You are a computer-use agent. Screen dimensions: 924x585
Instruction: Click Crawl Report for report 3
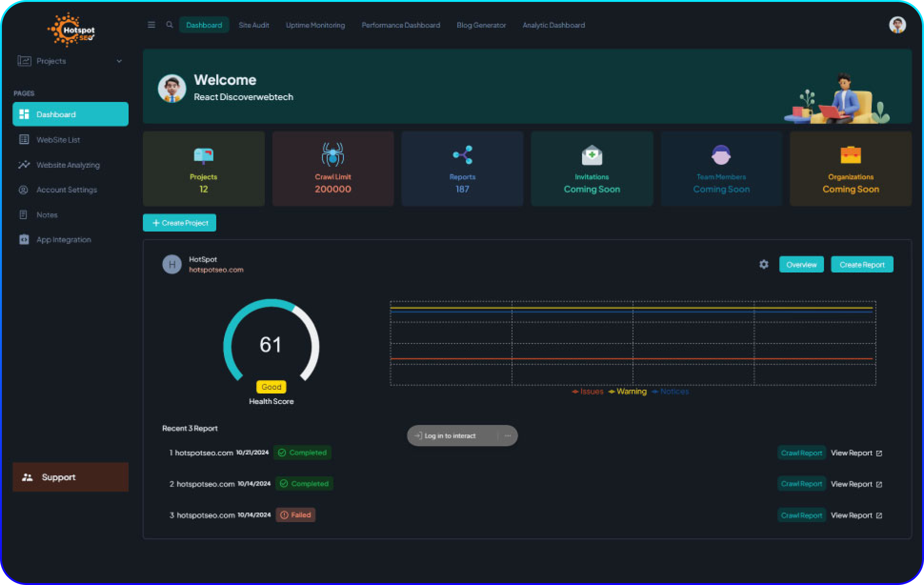(802, 515)
